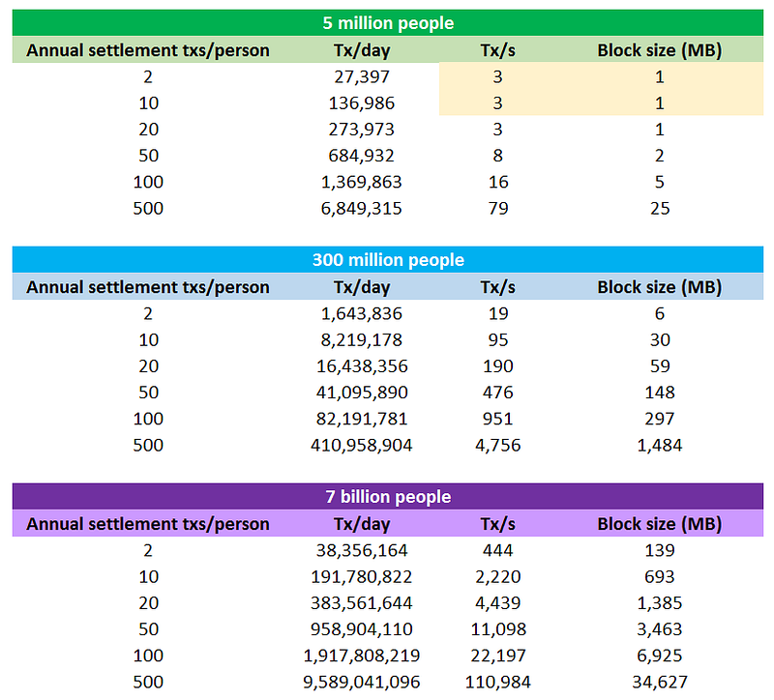Select the value 1,369,863
This screenshot has width=774, height=700.
(362, 182)
